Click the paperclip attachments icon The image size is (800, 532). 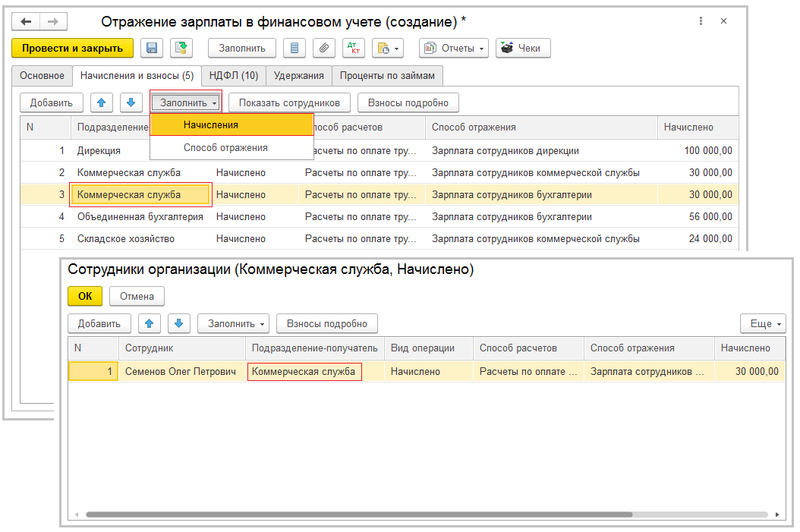tap(324, 48)
